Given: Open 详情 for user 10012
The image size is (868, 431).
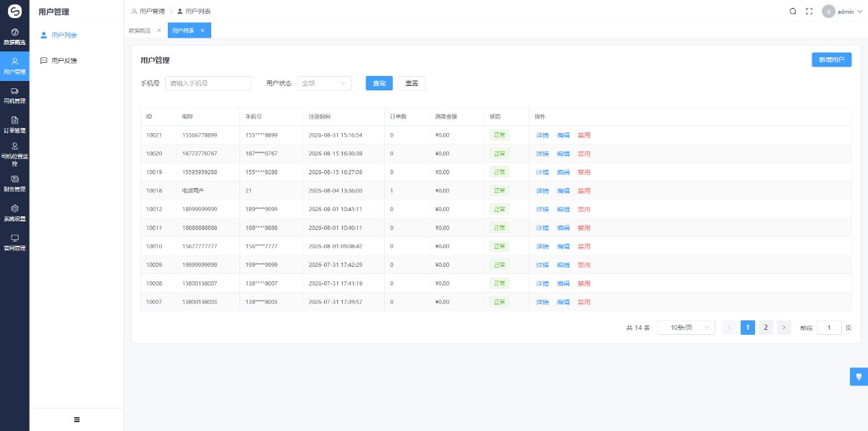Looking at the screenshot, I should tap(542, 210).
